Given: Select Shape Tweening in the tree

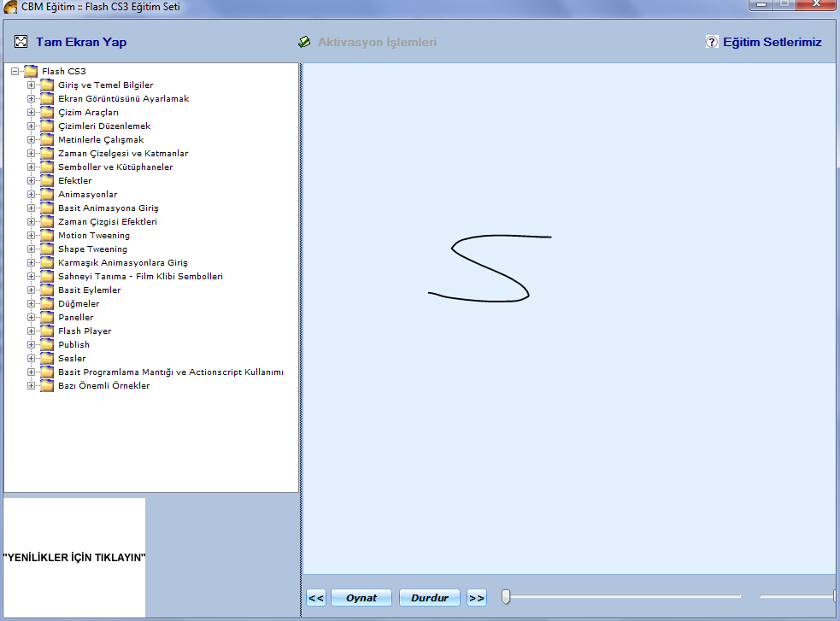Looking at the screenshot, I should pyautogui.click(x=94, y=249).
